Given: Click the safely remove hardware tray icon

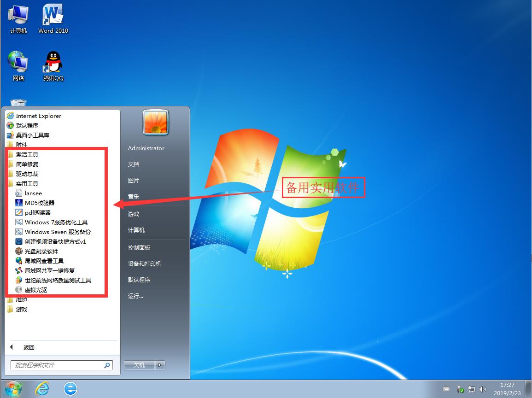Looking at the screenshot, I should tap(460, 389).
